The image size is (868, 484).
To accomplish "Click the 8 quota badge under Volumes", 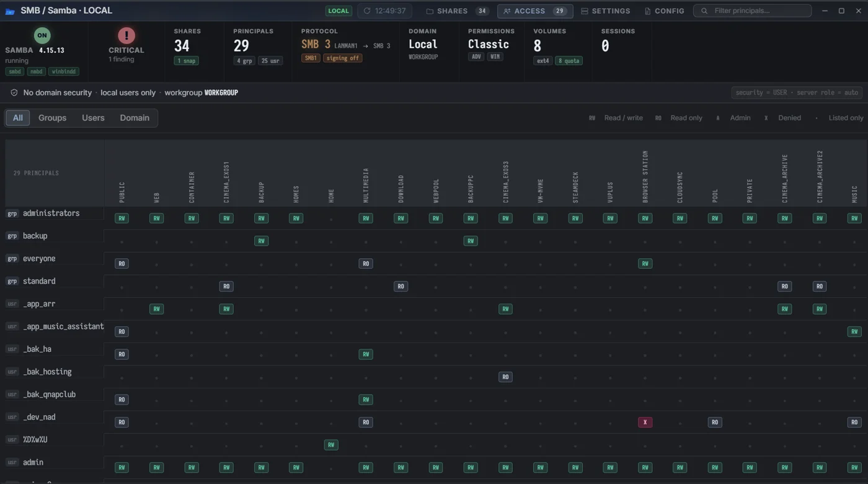I will (569, 61).
